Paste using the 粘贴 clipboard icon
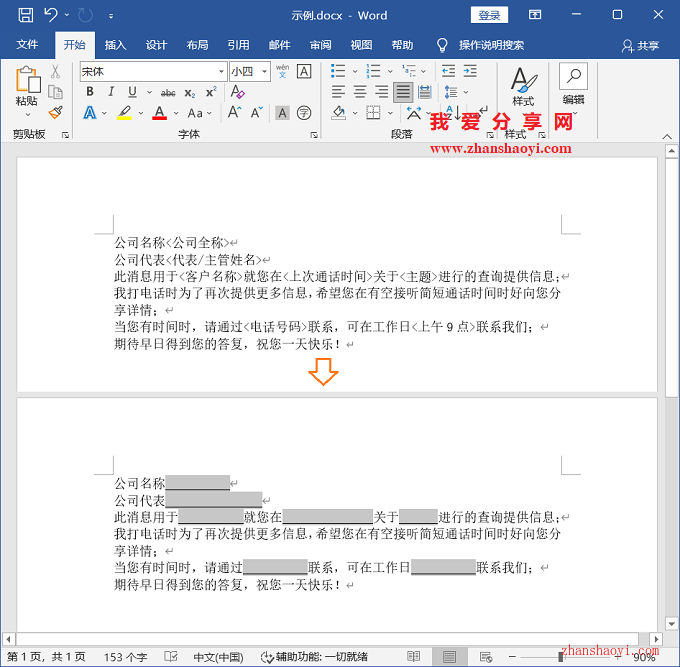Screen dimensions: 680x667 coord(27,79)
